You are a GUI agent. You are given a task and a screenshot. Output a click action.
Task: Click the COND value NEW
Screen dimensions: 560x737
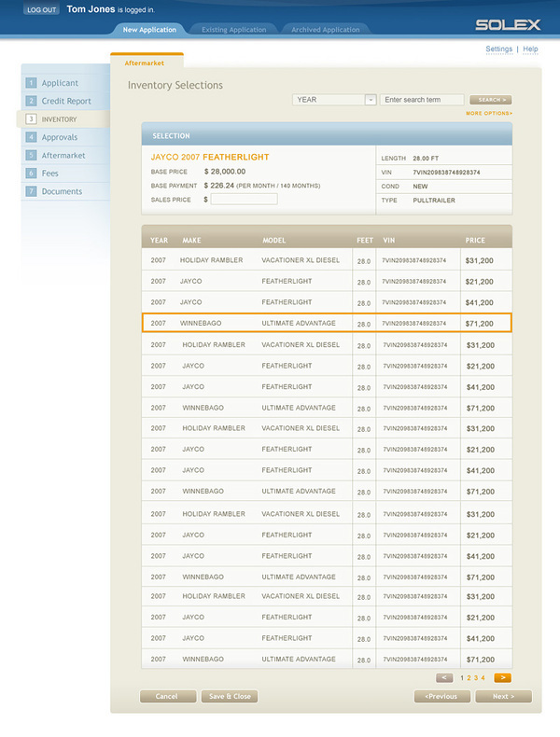pos(420,187)
